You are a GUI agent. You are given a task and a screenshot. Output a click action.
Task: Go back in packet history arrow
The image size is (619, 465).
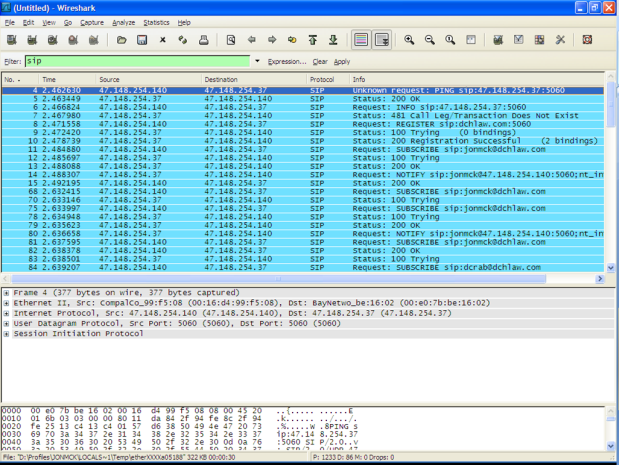[251, 40]
